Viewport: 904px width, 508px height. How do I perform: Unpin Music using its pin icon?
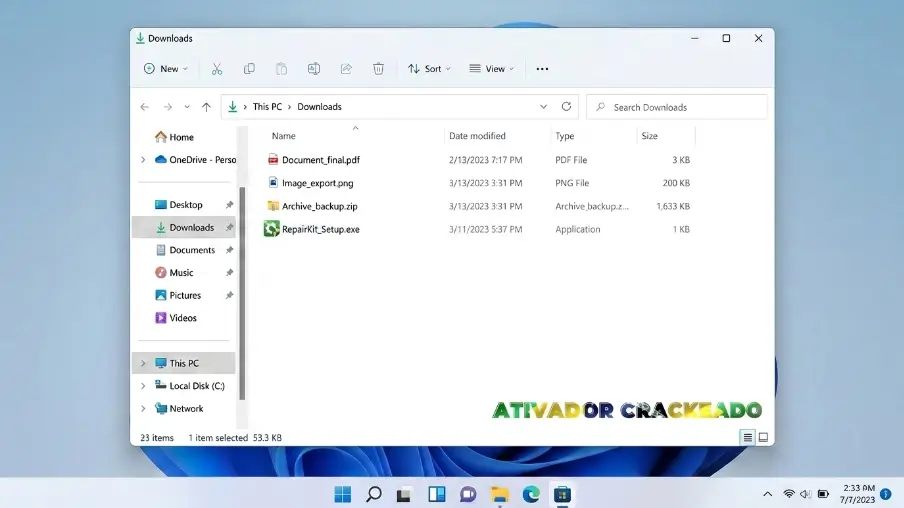click(x=229, y=272)
